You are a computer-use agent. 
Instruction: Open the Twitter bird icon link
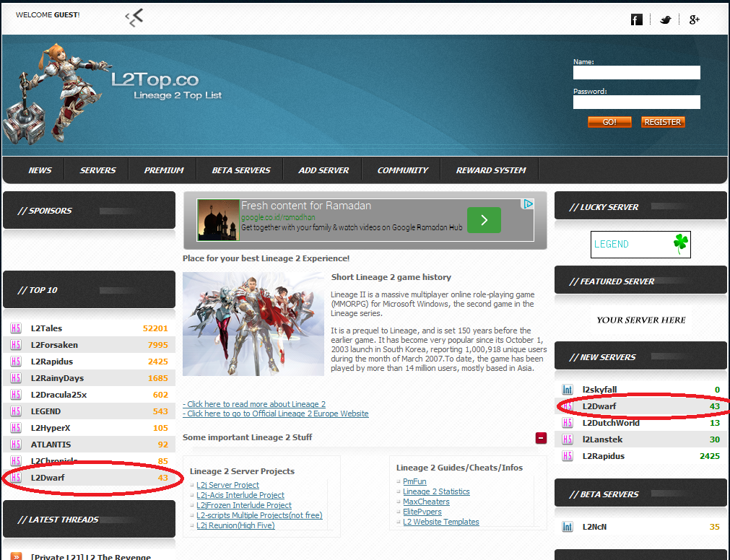click(x=665, y=19)
